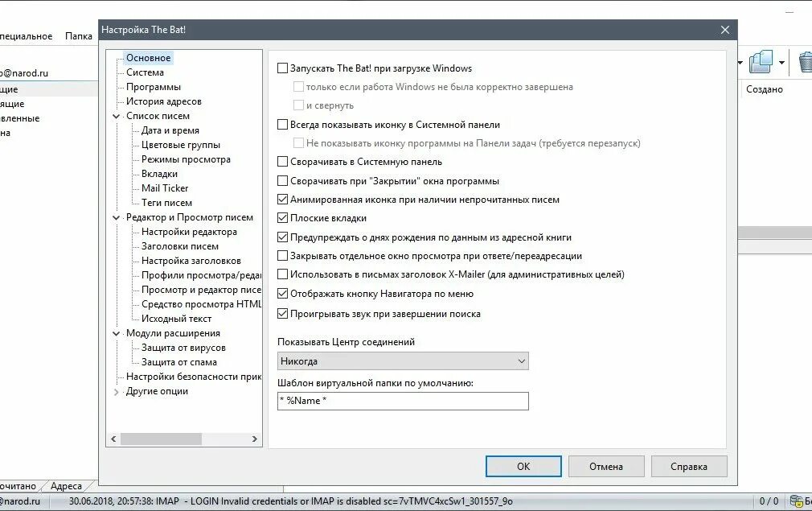The image size is (812, 511).
Task: Open the Заголовки писем page
Action: [180, 247]
